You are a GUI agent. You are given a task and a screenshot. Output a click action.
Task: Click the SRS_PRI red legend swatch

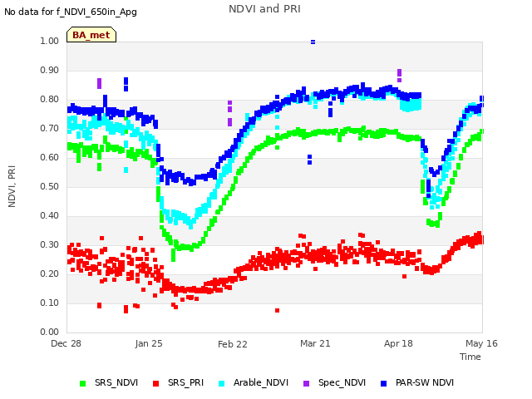pyautogui.click(x=155, y=383)
